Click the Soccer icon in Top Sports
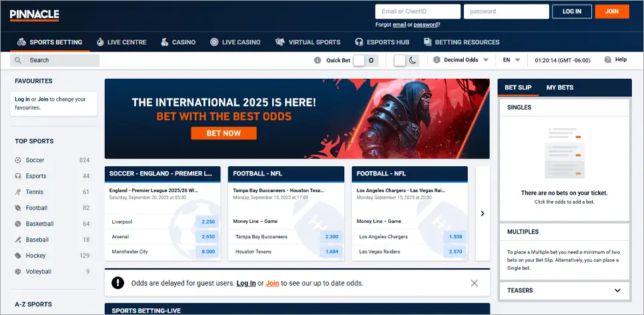The width and height of the screenshot is (644, 315). pyautogui.click(x=18, y=160)
